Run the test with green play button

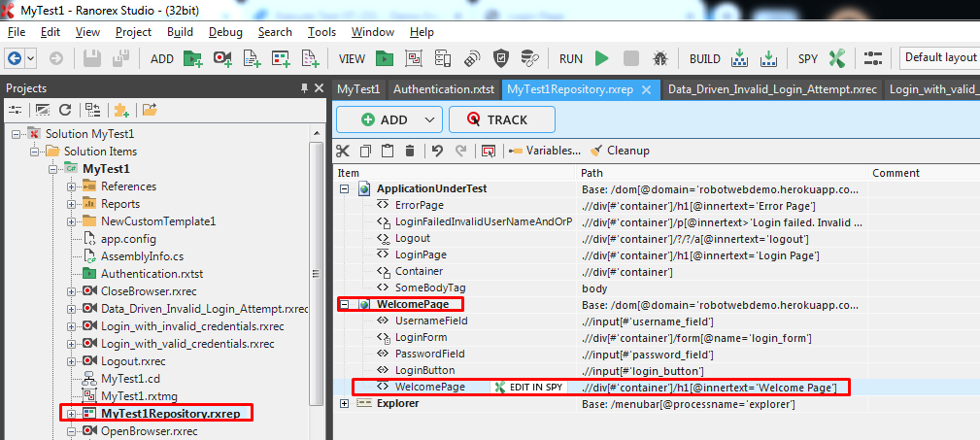coord(602,58)
